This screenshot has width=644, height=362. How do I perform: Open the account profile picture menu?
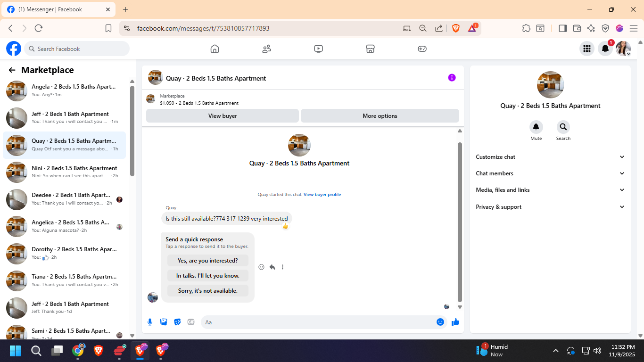click(x=623, y=49)
